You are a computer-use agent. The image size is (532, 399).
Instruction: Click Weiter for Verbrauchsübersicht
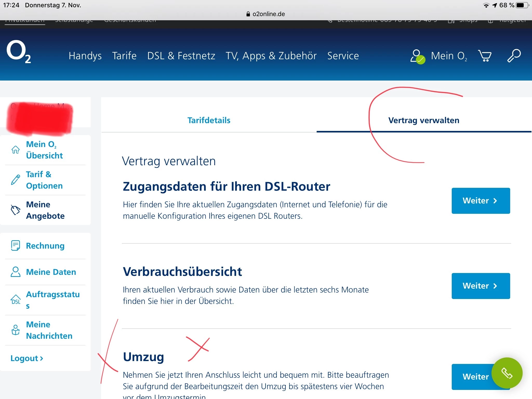481,286
